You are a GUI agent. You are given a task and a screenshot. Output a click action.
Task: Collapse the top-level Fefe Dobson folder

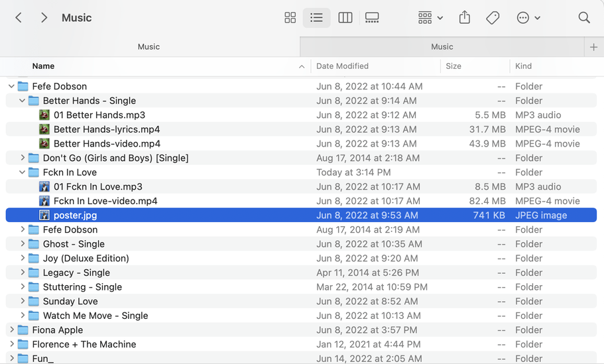click(x=11, y=86)
